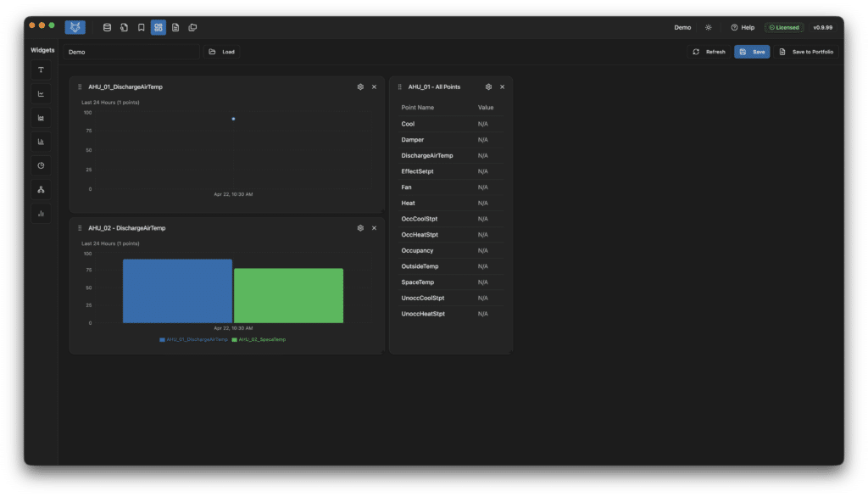Add an area chart widget from sidebar
Viewport: 868px width, 497px height.
point(41,117)
